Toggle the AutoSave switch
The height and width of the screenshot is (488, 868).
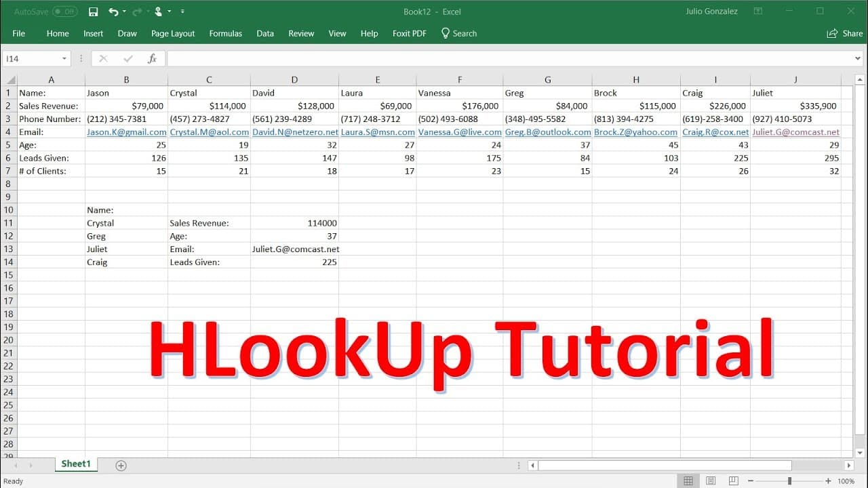(x=64, y=12)
